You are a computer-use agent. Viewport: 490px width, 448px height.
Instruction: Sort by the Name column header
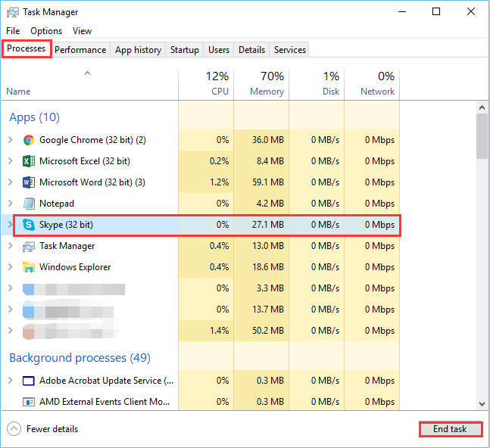89,84
